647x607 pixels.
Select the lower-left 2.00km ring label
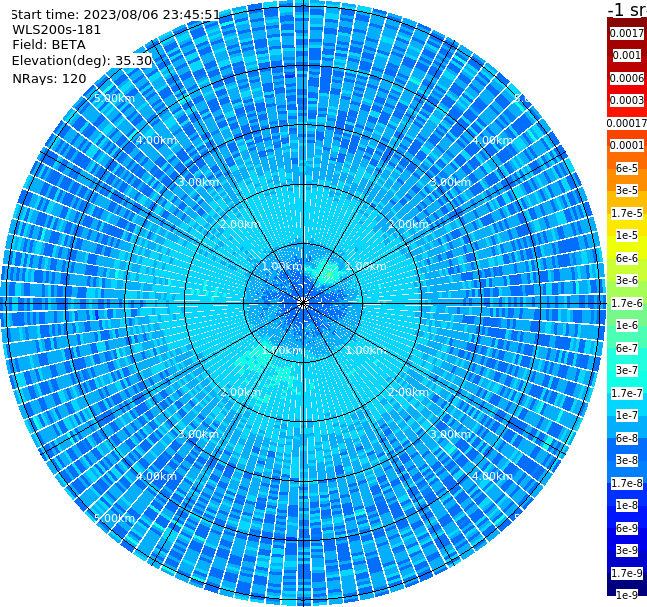click(240, 392)
